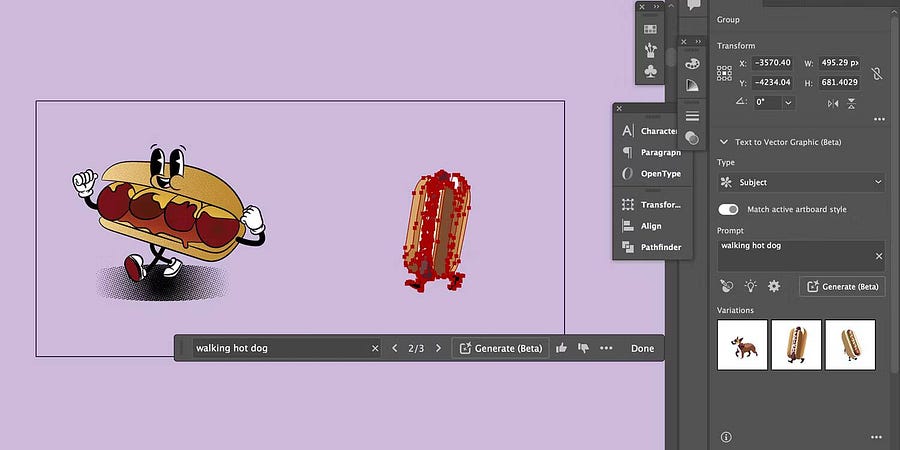Open the rotation angle dropdown
This screenshot has width=900, height=450.
[788, 103]
